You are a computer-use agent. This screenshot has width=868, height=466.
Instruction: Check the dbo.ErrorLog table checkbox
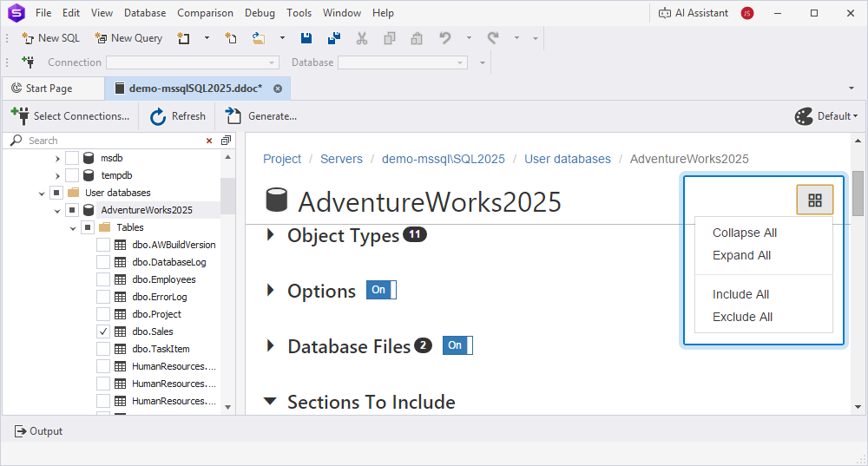[103, 297]
